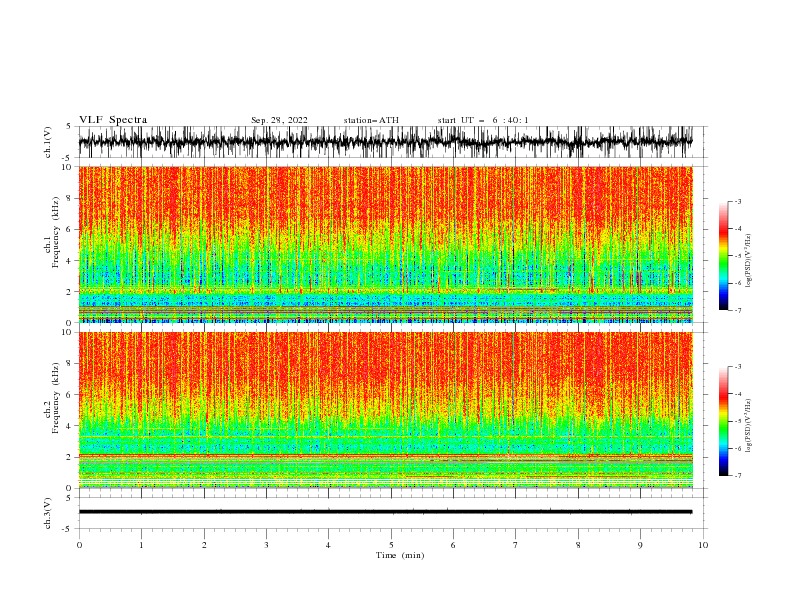Click time axis tick label "2"

204,545
